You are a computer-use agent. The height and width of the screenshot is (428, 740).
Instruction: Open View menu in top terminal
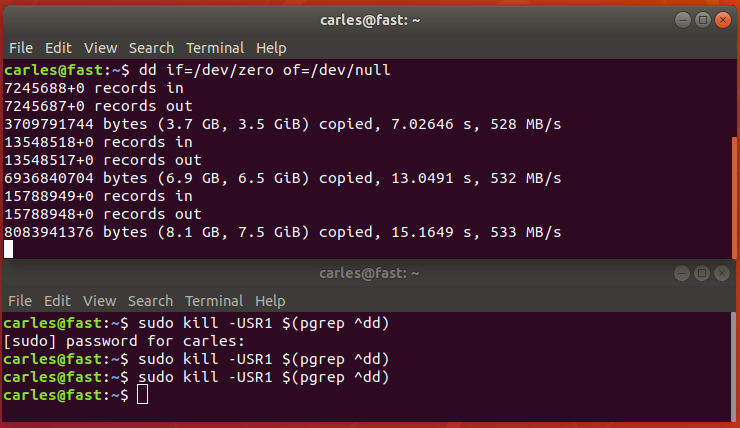(x=101, y=48)
